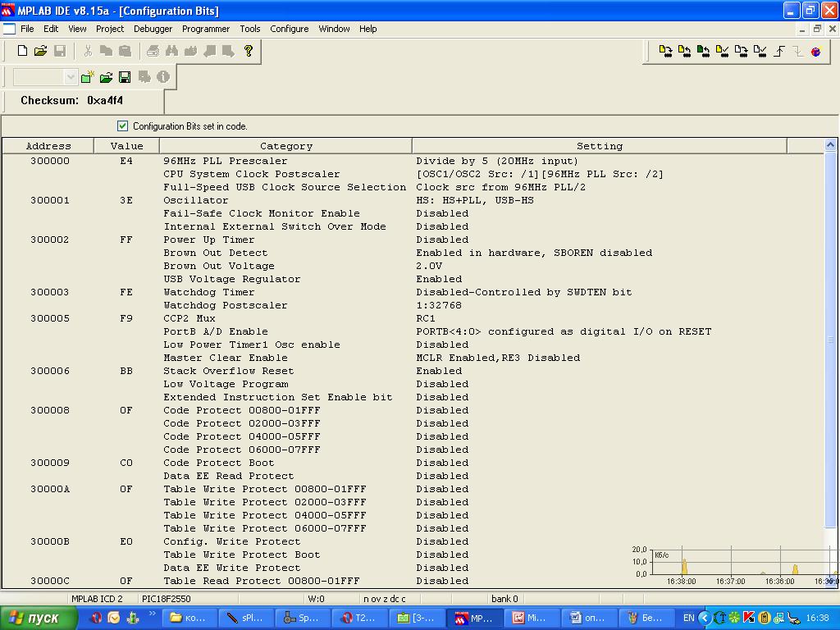Open the Programmer menu
Screen dimensions: 840x630
click(x=206, y=29)
